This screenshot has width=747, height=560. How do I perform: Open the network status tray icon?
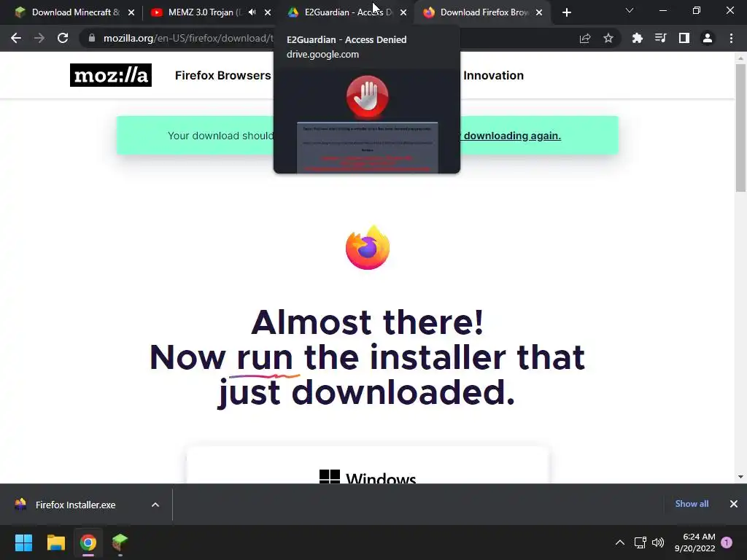(640, 542)
